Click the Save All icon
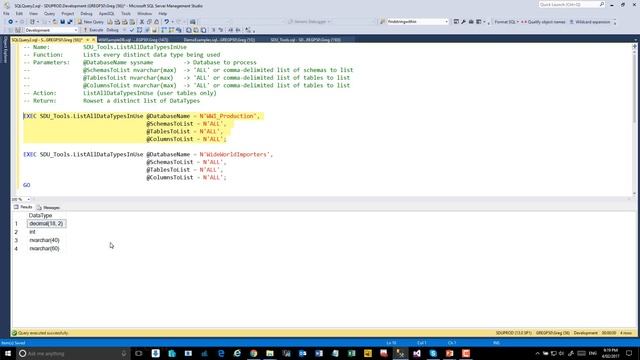Image resolution: width=640 pixels, height=360 pixels. pyautogui.click(x=70, y=22)
